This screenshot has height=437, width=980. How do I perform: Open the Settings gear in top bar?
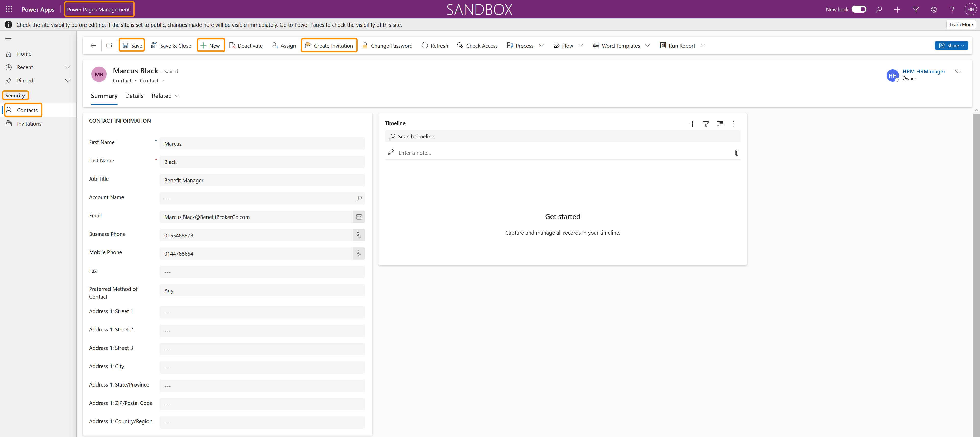coord(934,9)
